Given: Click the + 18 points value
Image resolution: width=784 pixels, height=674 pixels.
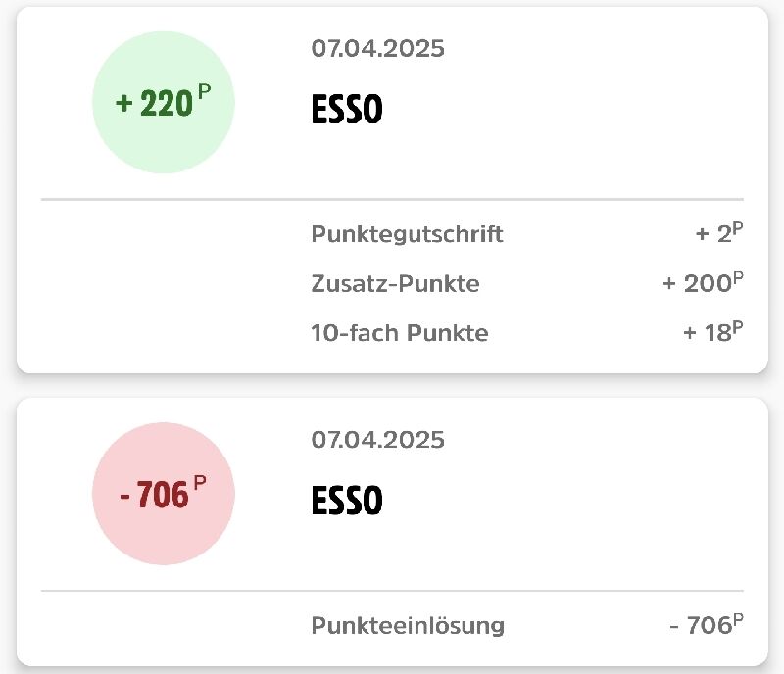Looking at the screenshot, I should click(x=713, y=332).
